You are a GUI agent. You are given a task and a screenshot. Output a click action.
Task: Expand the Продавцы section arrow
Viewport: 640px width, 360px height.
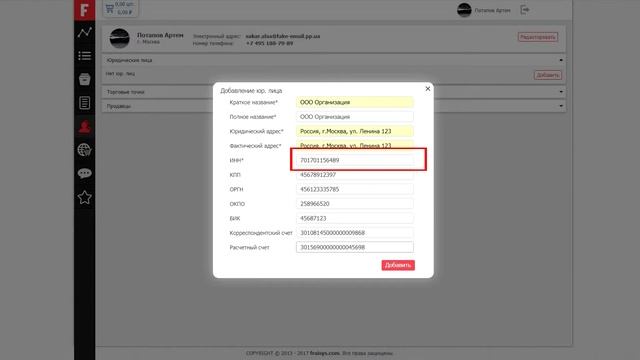[561, 106]
